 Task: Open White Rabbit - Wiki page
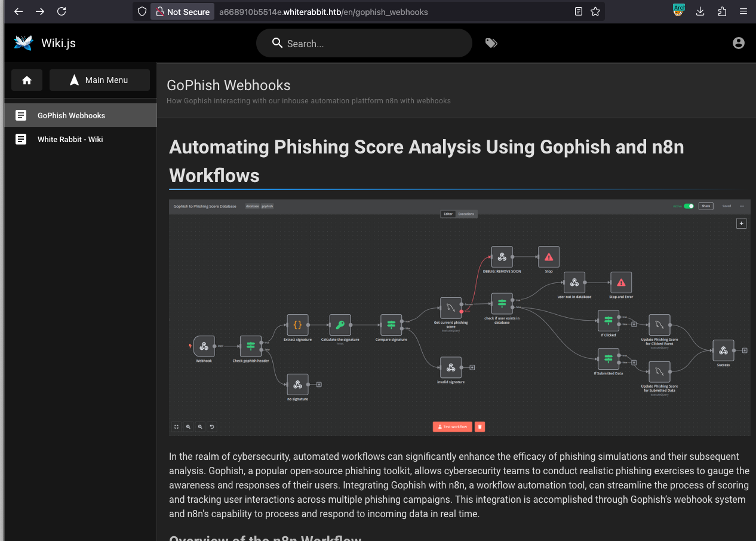70,139
